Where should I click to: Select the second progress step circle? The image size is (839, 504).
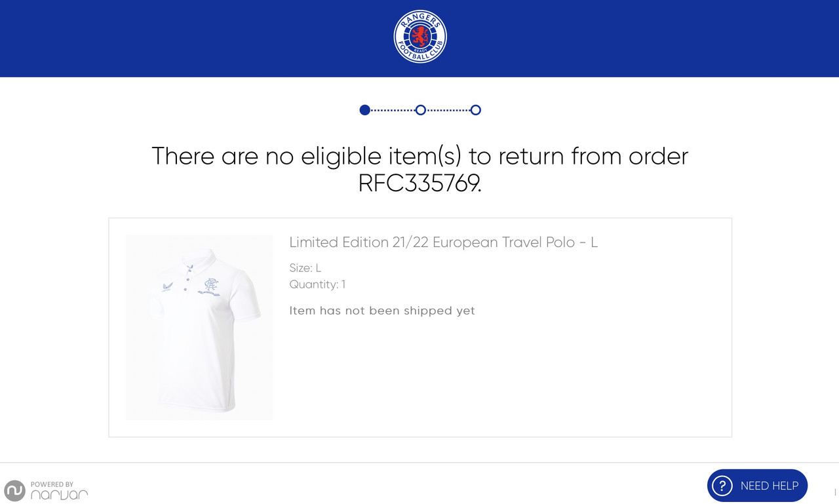coord(421,110)
